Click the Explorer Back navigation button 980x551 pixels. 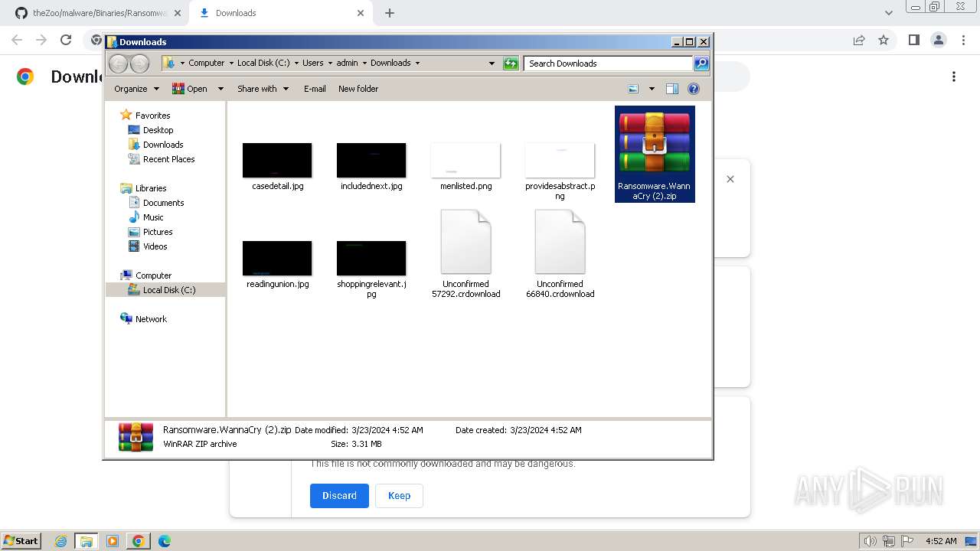point(118,64)
